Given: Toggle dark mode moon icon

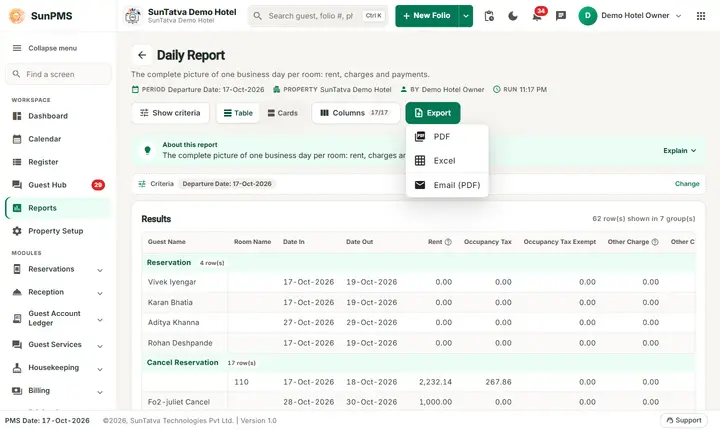Looking at the screenshot, I should 513,16.
